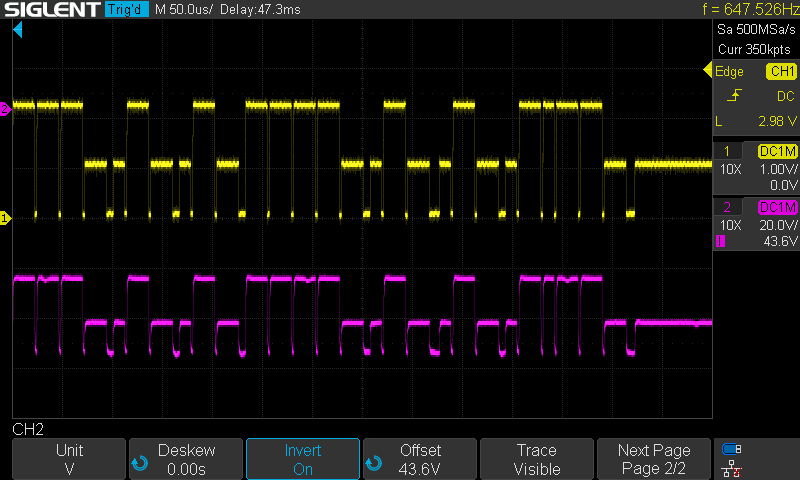Viewport: 800px width, 480px height.
Task: Click the USB device status icon
Action: click(x=732, y=449)
